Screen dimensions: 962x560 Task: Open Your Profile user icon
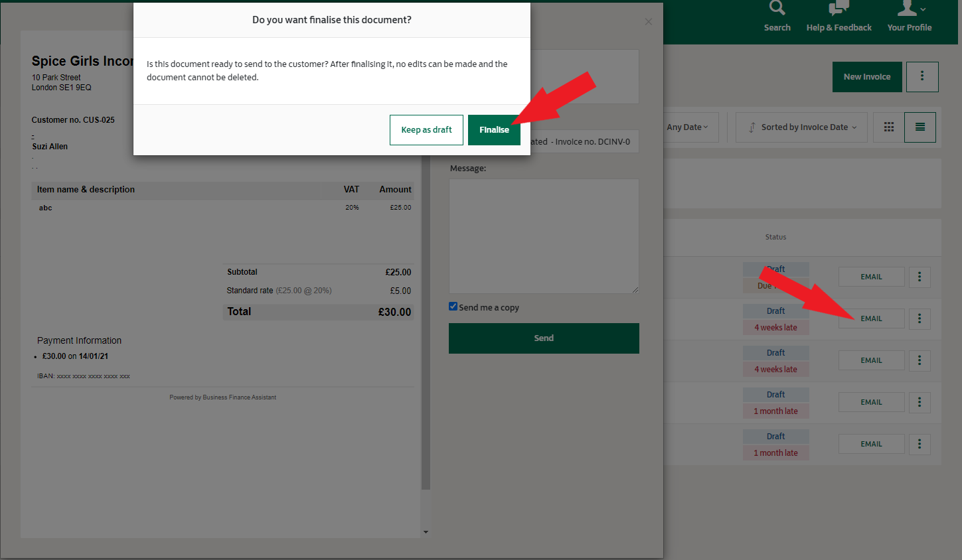[x=908, y=9]
